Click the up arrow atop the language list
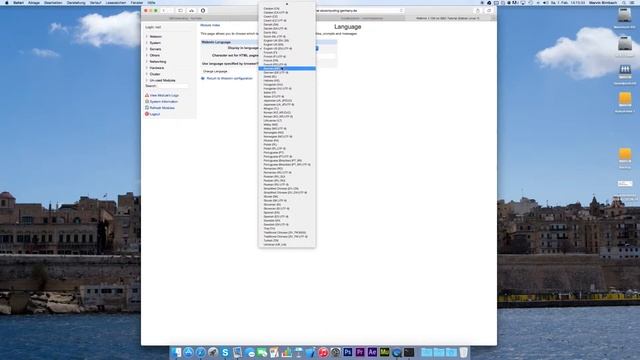Viewport: 640px width, 360px height. pos(287,4)
